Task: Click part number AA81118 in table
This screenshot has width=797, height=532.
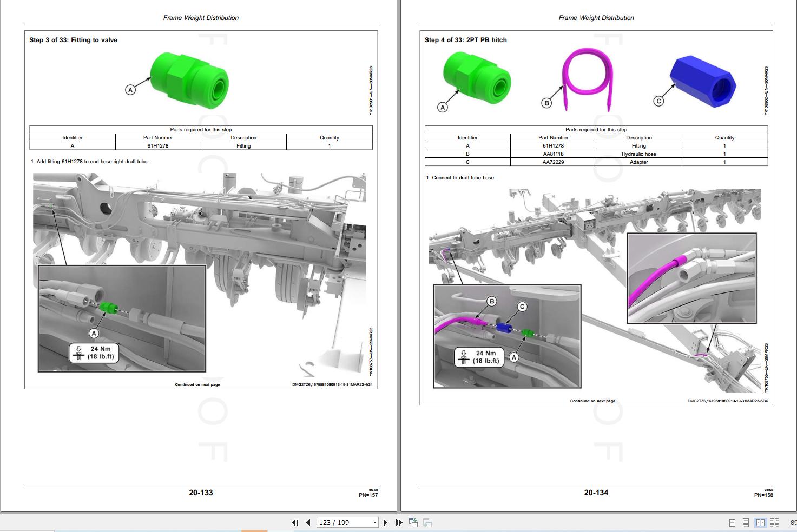Action: click(x=553, y=154)
